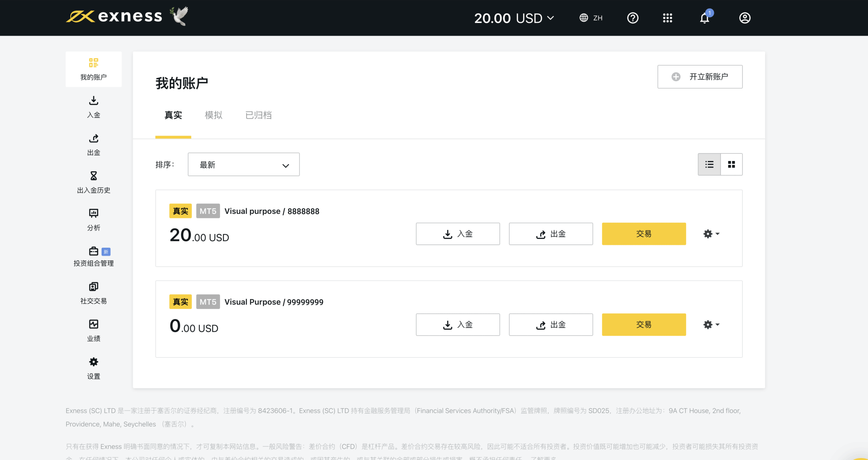This screenshot has height=460, width=868.
Task: Open the user profile icon
Action: [745, 18]
